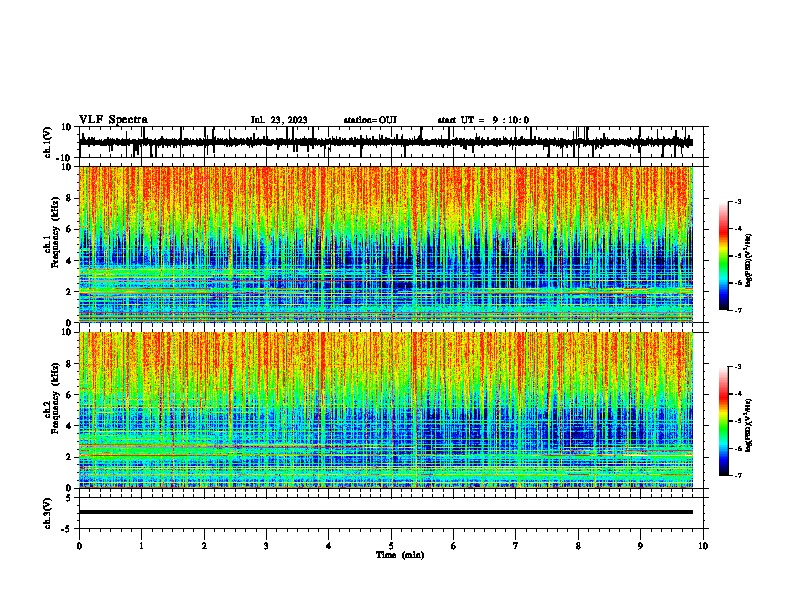Viewport: 792px width, 612px height.
Task: Click the 'start UT = 9:10:0' header text
Action: tap(483, 120)
